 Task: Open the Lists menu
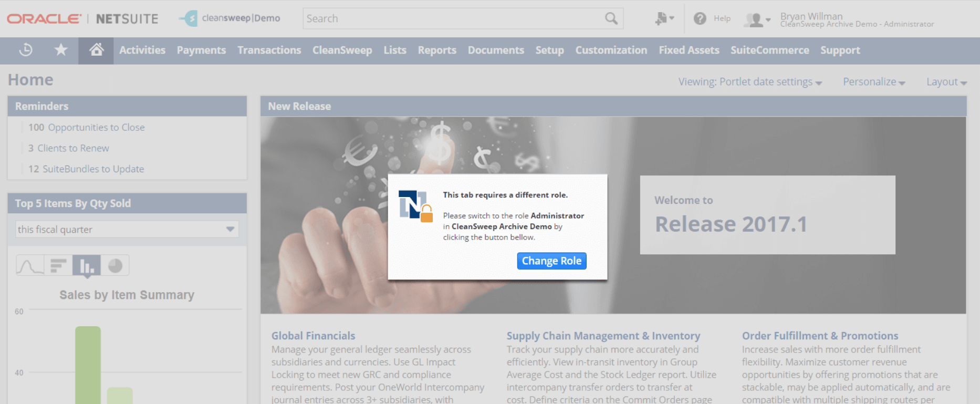click(395, 50)
